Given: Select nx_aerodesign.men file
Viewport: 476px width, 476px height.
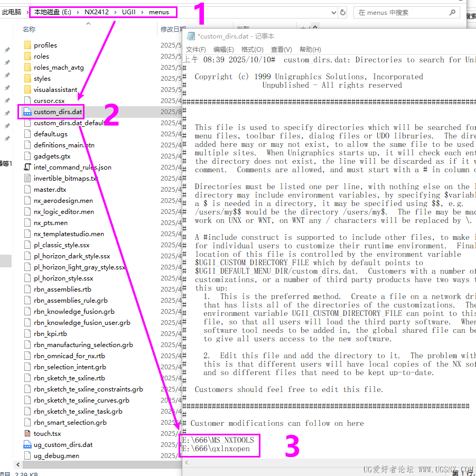Looking at the screenshot, I should (63, 201).
